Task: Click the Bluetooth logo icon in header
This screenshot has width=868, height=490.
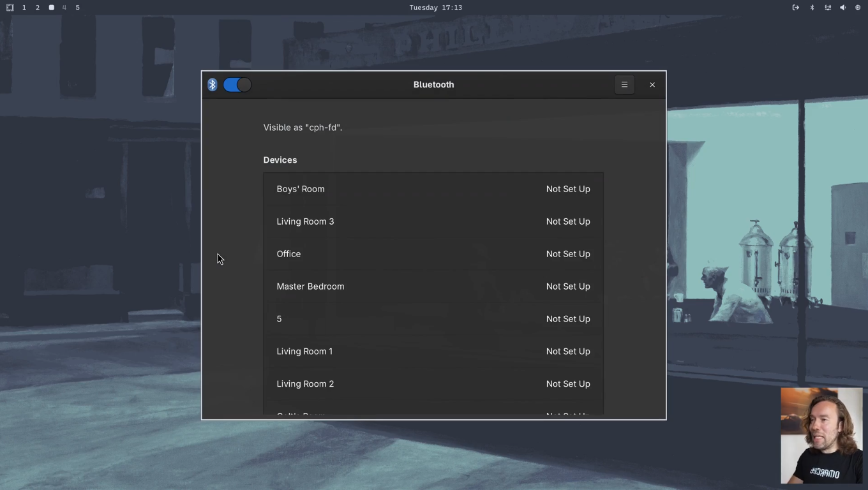Action: tap(213, 85)
